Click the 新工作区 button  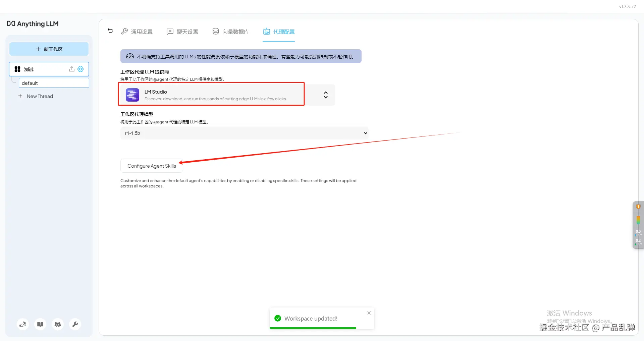(49, 49)
